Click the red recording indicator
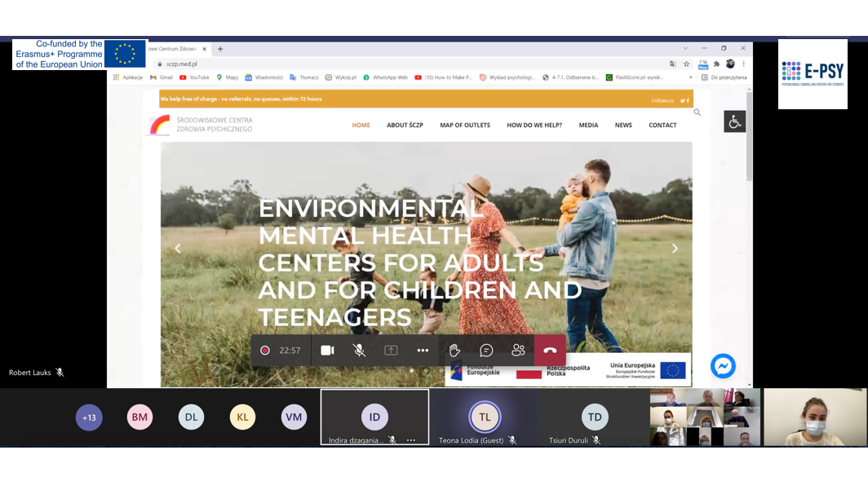Viewport: 868px width, 481px height. pos(265,351)
